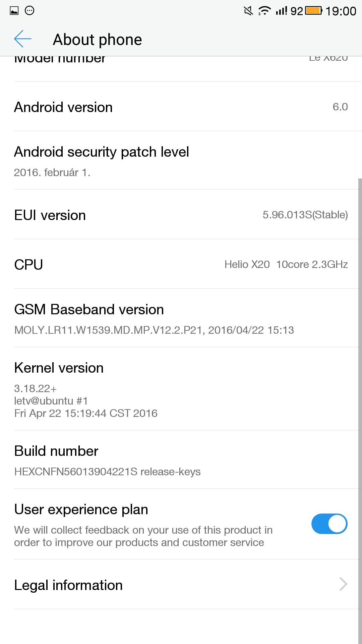Tap the chat bubble notification icon
The height and width of the screenshot is (644, 362).
coord(29,11)
